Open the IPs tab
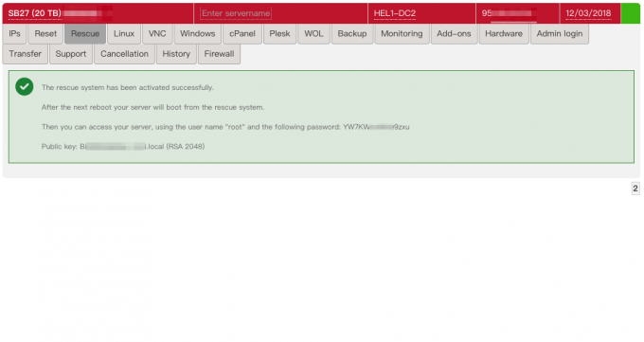Image resolution: width=644 pixels, height=342 pixels. (x=14, y=34)
